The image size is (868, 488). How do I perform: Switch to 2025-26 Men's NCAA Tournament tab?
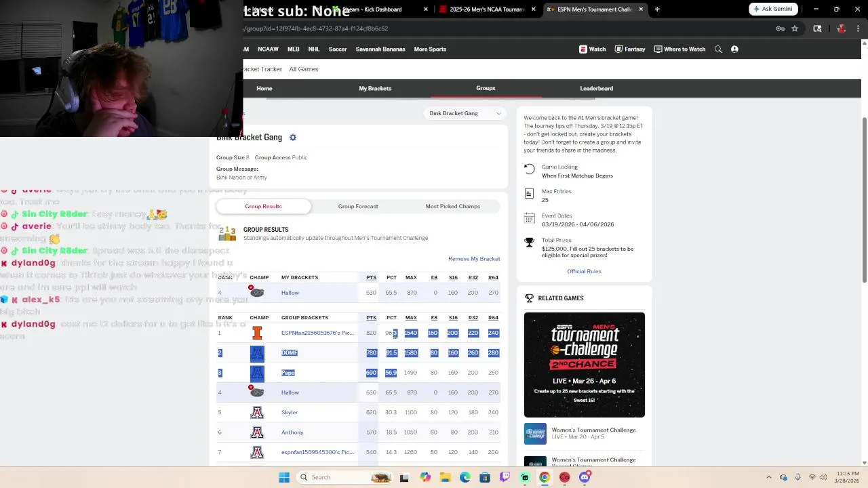(487, 9)
